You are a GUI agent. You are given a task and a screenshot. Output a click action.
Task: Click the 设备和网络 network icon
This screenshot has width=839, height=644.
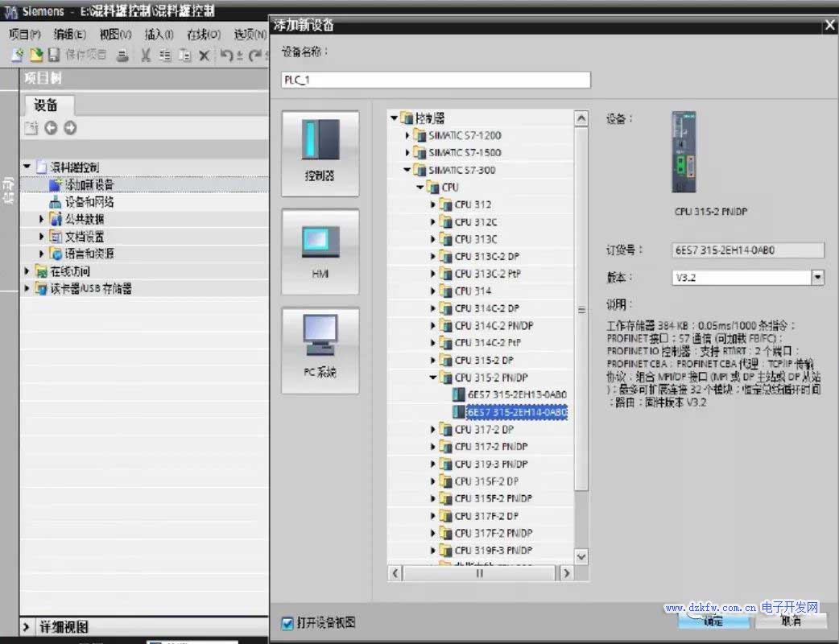point(55,202)
